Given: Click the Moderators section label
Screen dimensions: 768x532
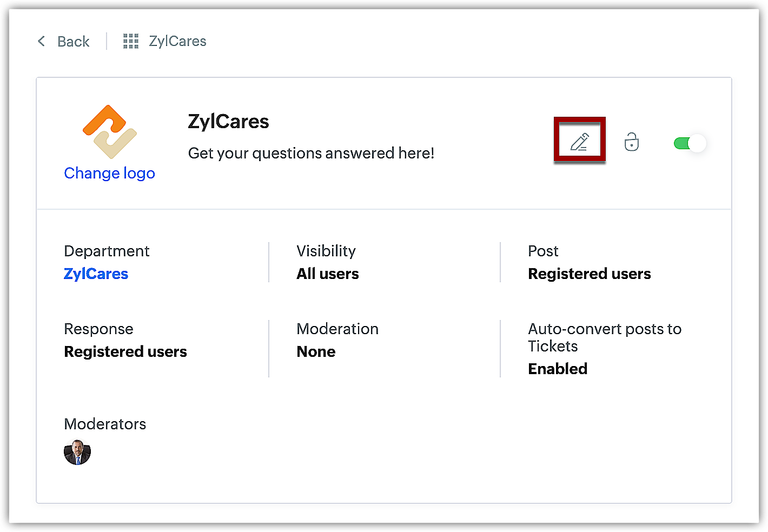Looking at the screenshot, I should (105, 424).
